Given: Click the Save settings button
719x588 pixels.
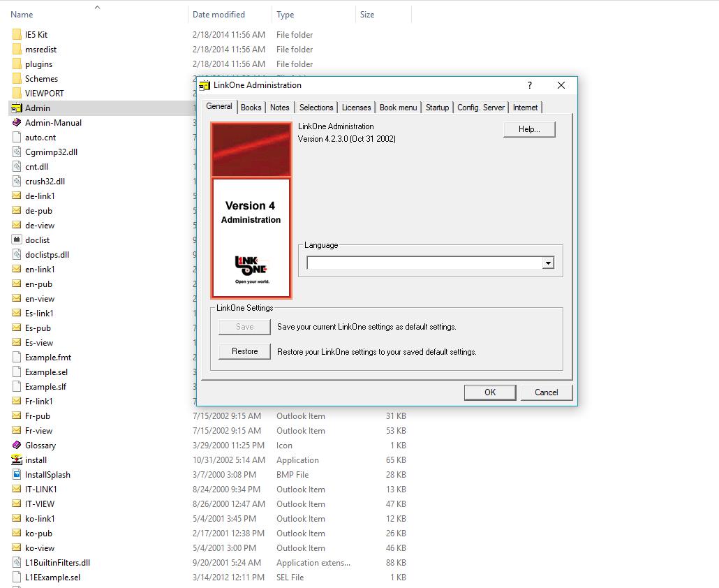Looking at the screenshot, I should (x=245, y=327).
